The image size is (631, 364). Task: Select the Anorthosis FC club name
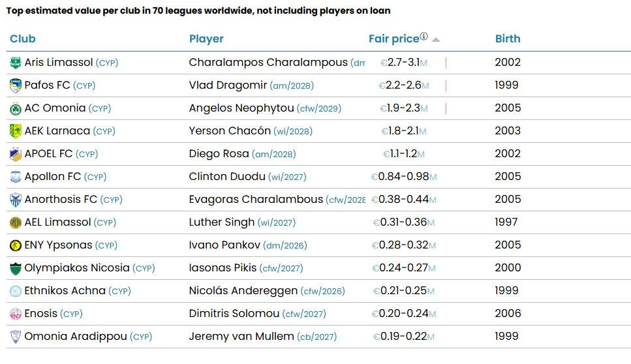click(x=61, y=200)
